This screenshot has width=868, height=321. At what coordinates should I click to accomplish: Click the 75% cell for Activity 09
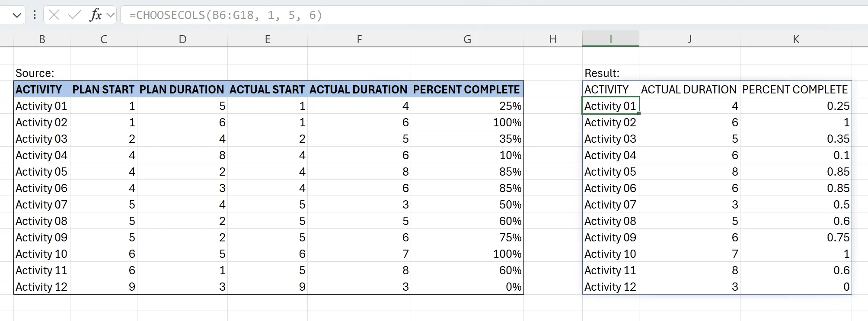tap(467, 237)
